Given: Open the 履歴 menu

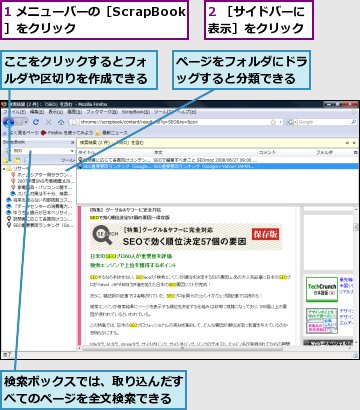Looking at the screenshot, I should pos(75,112).
